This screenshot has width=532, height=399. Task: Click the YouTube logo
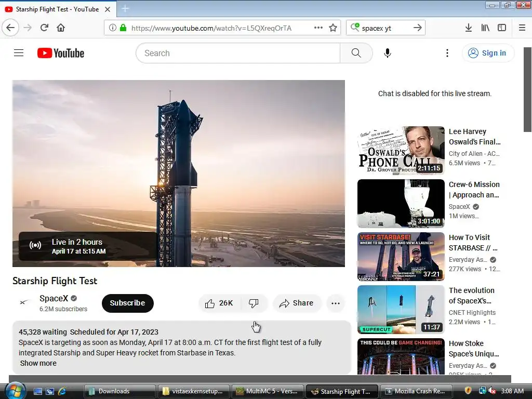[x=61, y=53]
